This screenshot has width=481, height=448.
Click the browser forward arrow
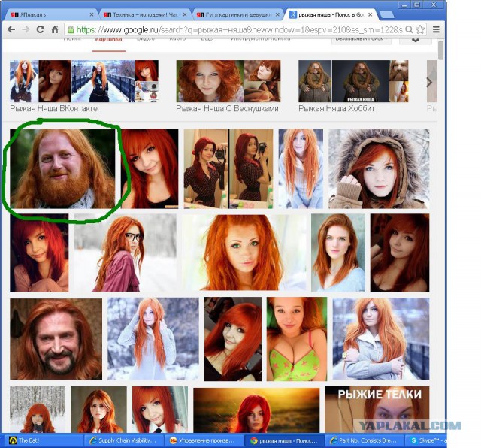[26, 29]
